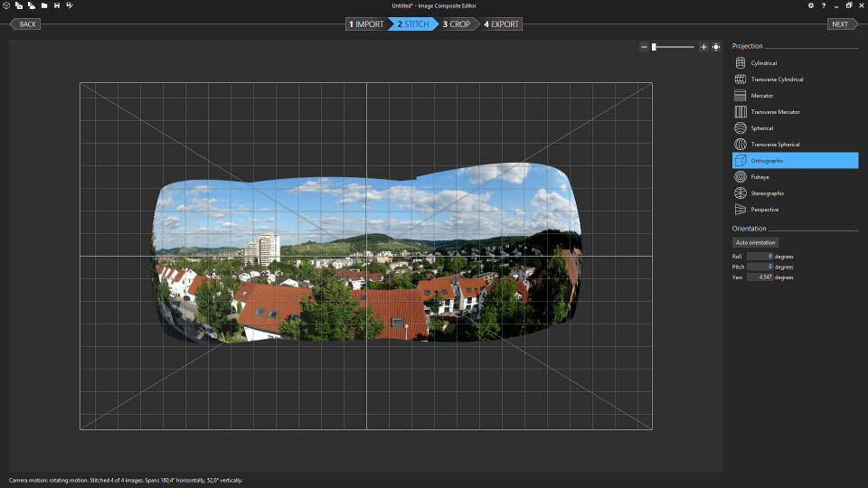Switch projection to Spherical
This screenshot has width=868, height=488.
click(x=761, y=128)
